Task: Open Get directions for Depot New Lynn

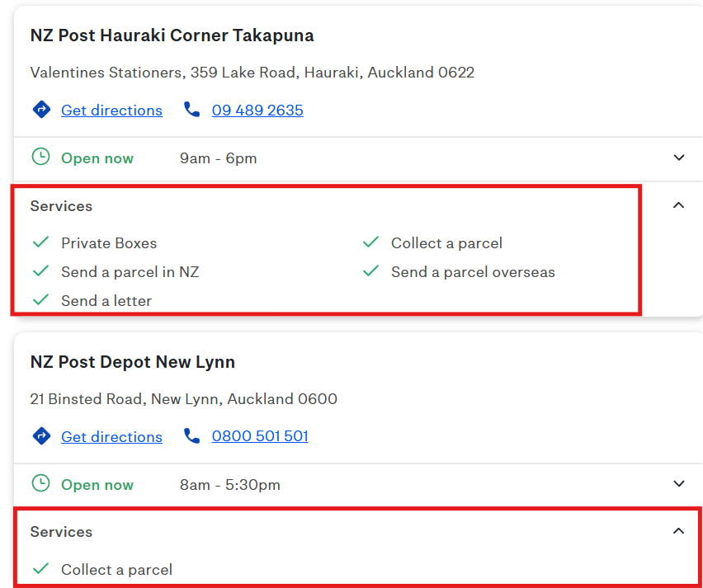Action: pos(111,436)
